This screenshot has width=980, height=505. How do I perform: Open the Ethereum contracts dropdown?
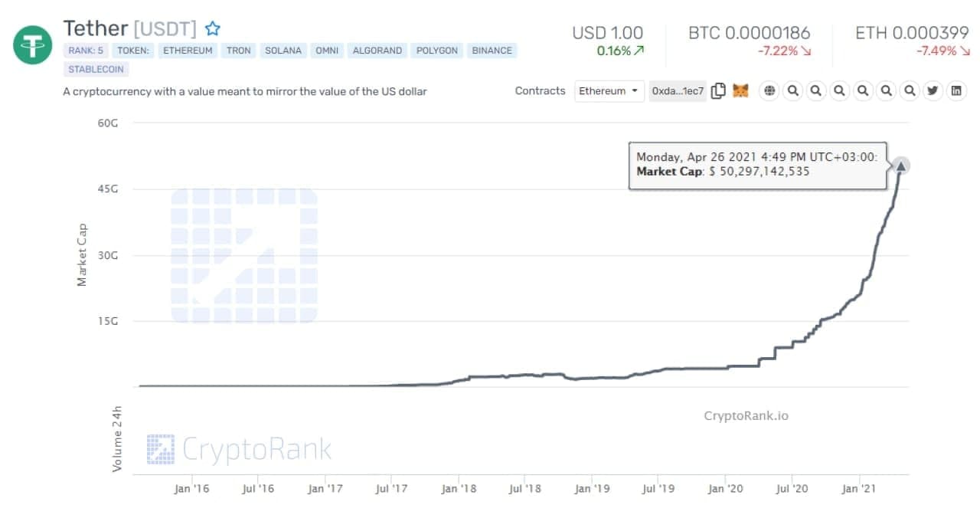point(609,91)
